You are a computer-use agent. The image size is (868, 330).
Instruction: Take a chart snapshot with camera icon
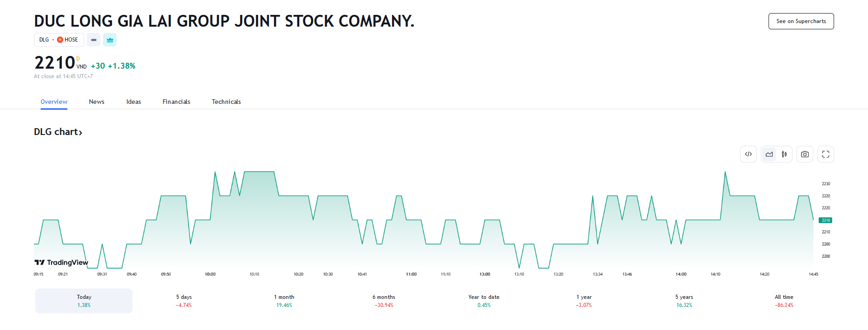[x=805, y=154]
